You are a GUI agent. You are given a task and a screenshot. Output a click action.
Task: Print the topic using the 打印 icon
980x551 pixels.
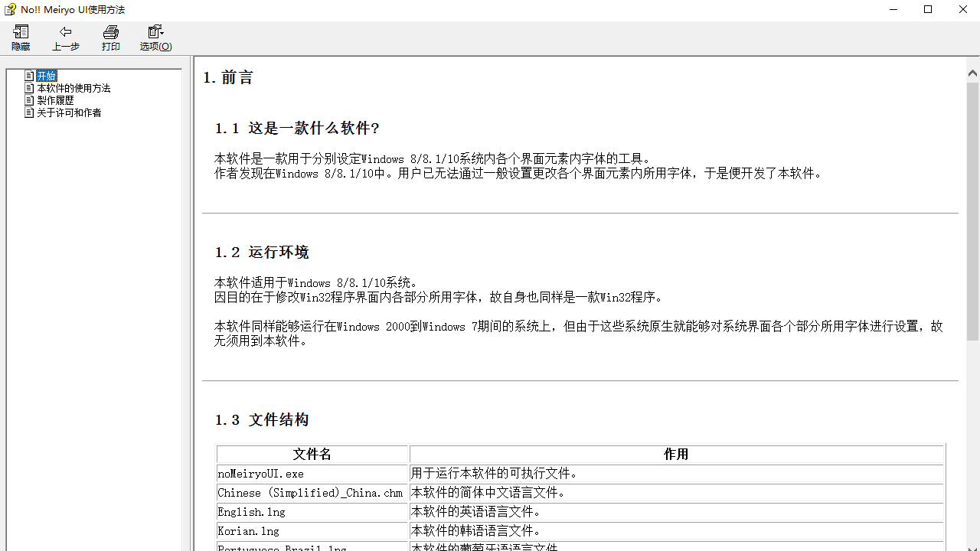coord(111,37)
